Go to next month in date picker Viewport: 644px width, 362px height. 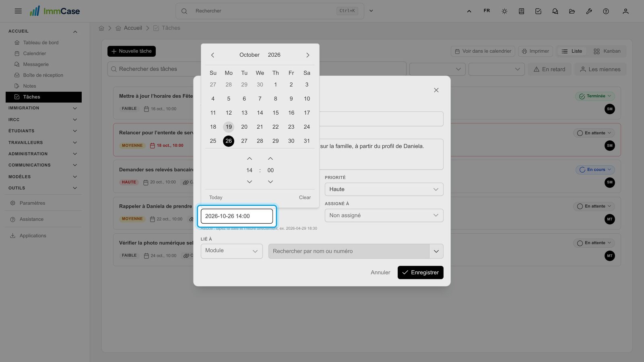coord(308,55)
